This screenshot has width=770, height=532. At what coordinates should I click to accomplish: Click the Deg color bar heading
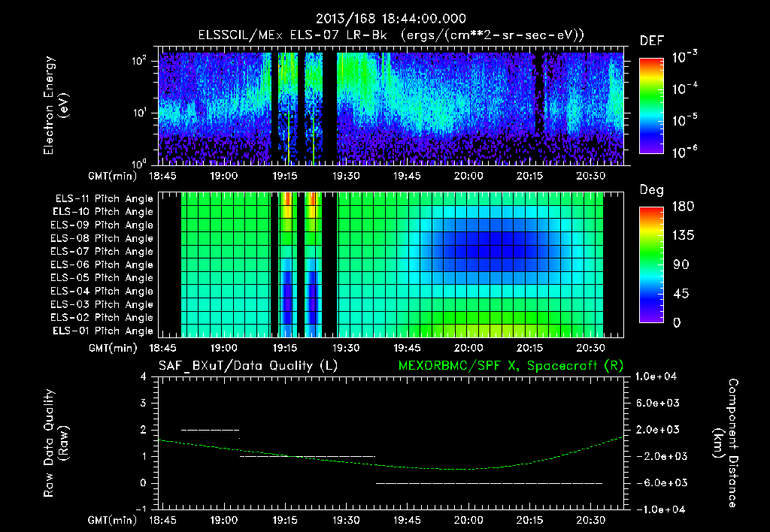point(651,190)
